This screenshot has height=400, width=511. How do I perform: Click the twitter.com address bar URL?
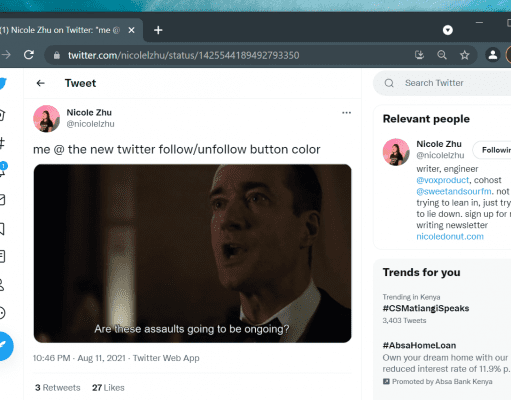(183, 55)
